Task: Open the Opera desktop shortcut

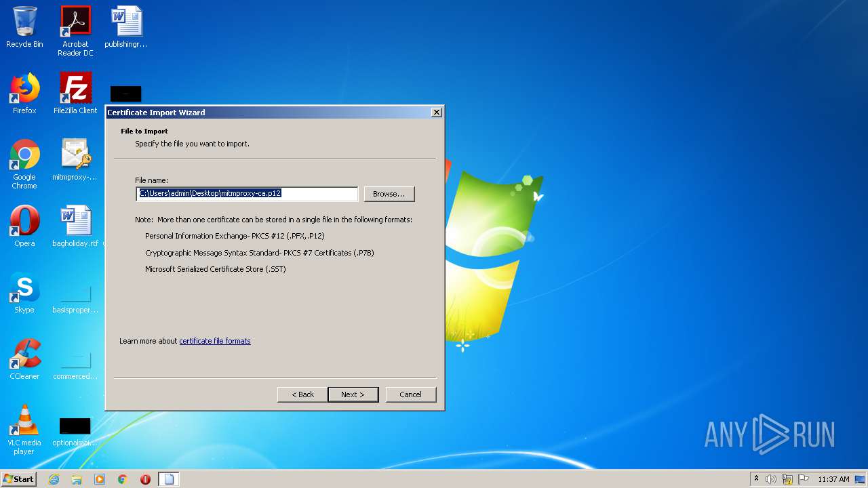Action: tap(24, 226)
